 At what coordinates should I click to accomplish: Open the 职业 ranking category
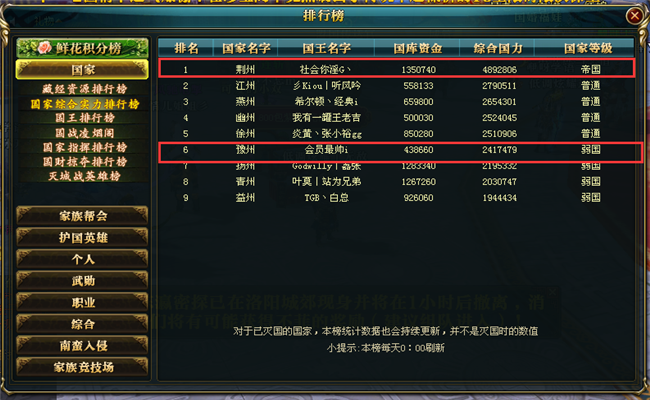(x=82, y=302)
